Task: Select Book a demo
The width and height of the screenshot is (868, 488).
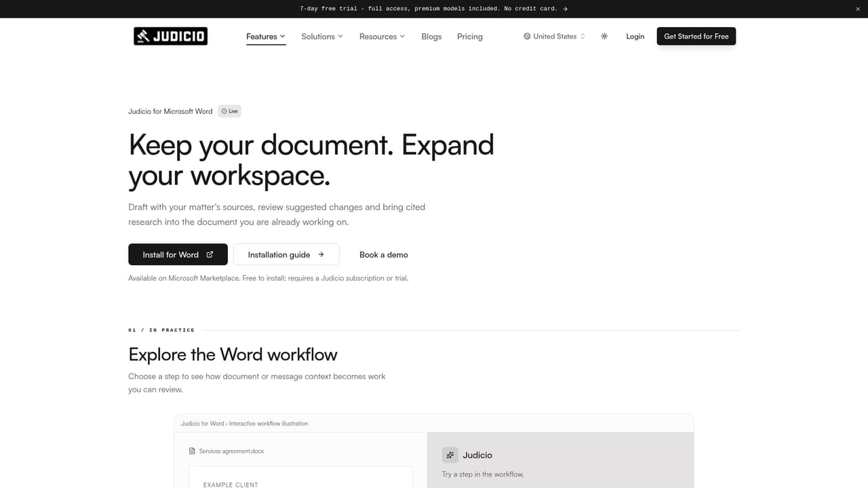Action: coord(384,255)
